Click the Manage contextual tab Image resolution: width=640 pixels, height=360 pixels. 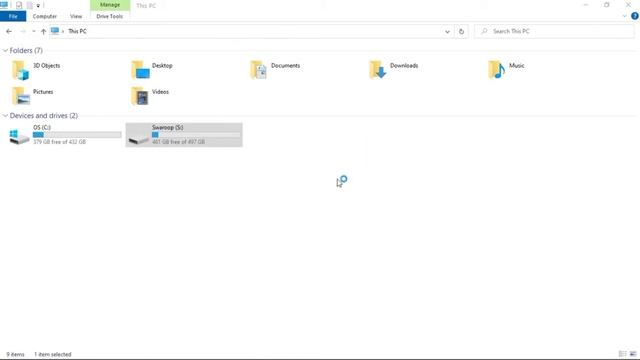coord(110,5)
